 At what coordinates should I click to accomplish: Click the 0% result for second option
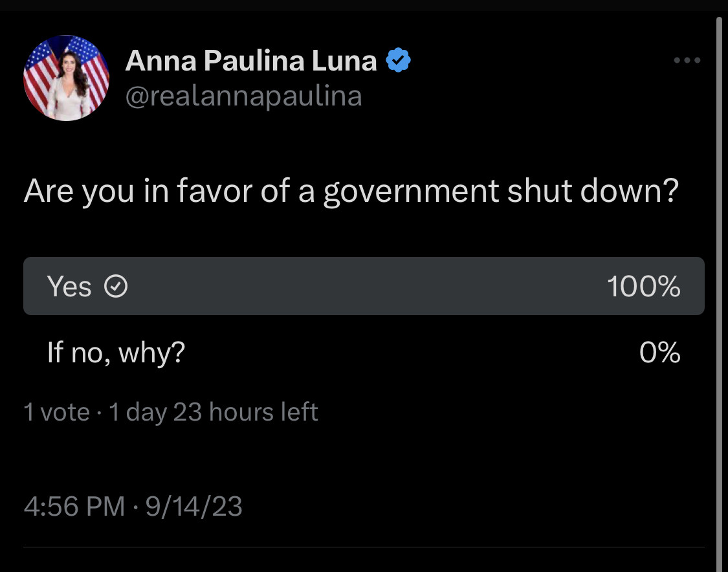coord(659,353)
